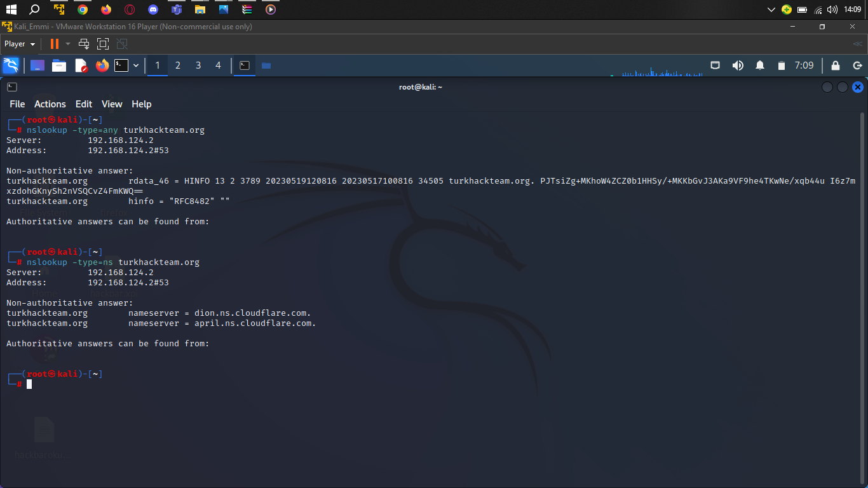Open the Kali file manager launcher
Screen dimensions: 868x488
(59, 65)
